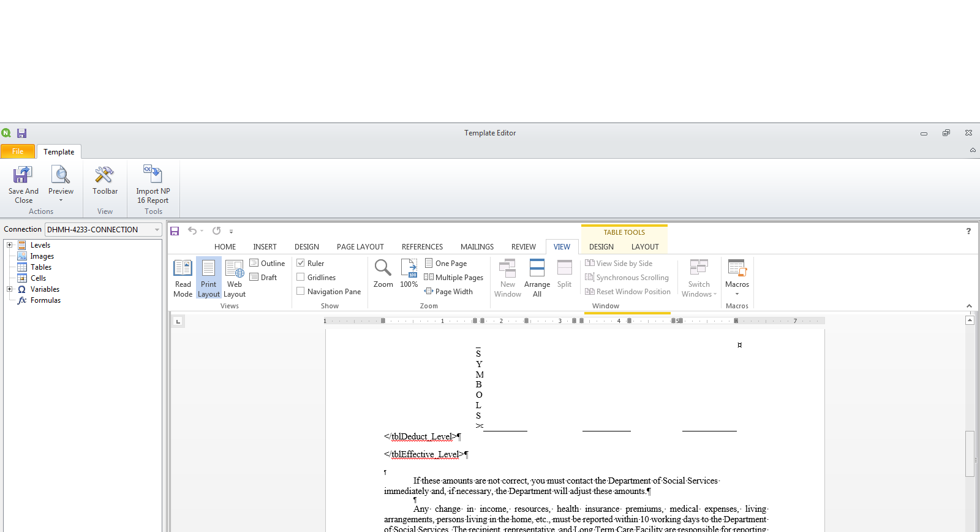Enable the Navigation Pane checkbox

click(x=301, y=291)
